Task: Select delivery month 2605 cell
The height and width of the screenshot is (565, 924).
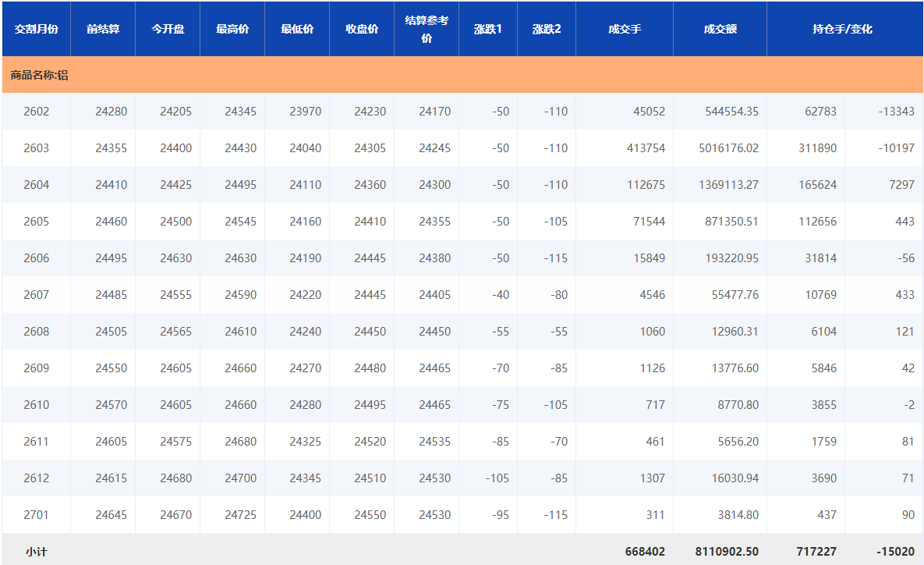Action: 37,222
